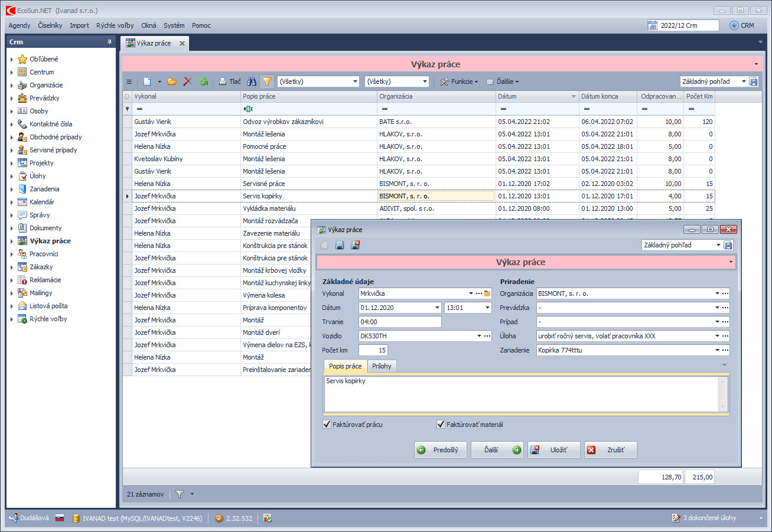This screenshot has width=772, height=532.
Task: Click save-and-close floppy icon with red X
Action: pos(355,245)
